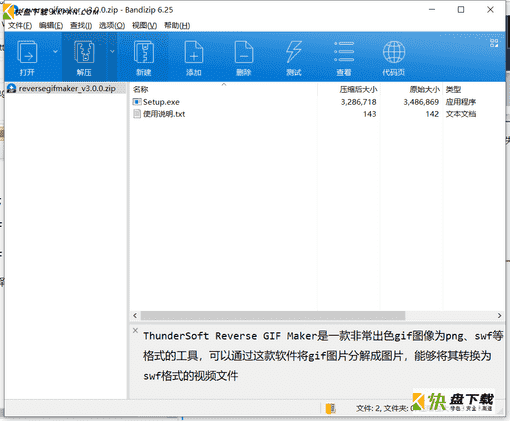Click the archive icon in the status bar
The image size is (510, 421).
point(330,408)
